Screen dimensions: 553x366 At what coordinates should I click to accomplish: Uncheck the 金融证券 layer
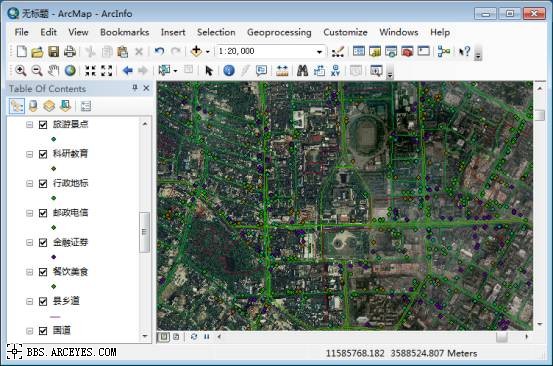click(43, 243)
